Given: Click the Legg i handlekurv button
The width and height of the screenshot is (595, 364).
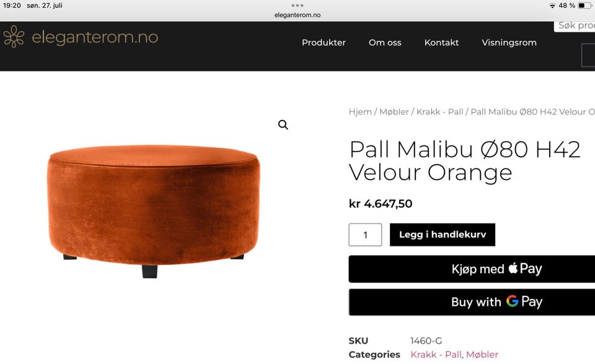Looking at the screenshot, I should 443,235.
